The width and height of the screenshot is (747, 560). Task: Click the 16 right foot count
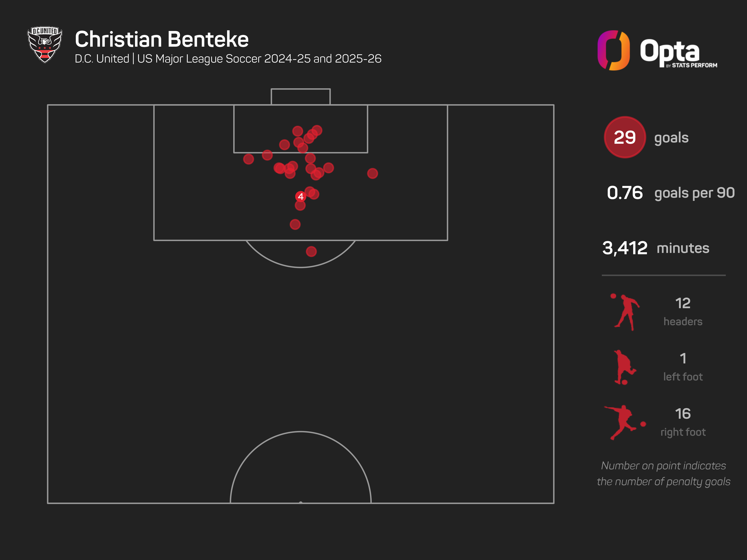(683, 413)
